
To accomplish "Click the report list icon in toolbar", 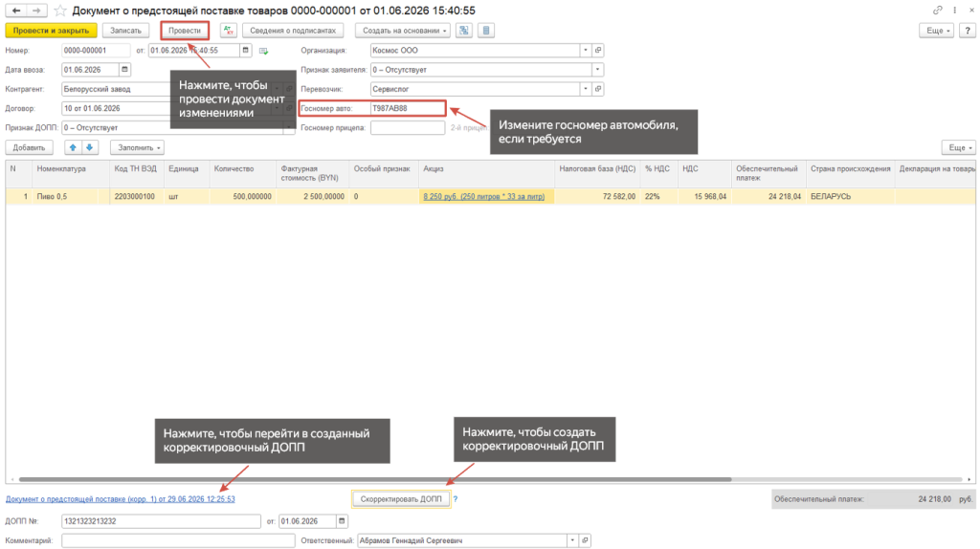I will click(486, 30).
